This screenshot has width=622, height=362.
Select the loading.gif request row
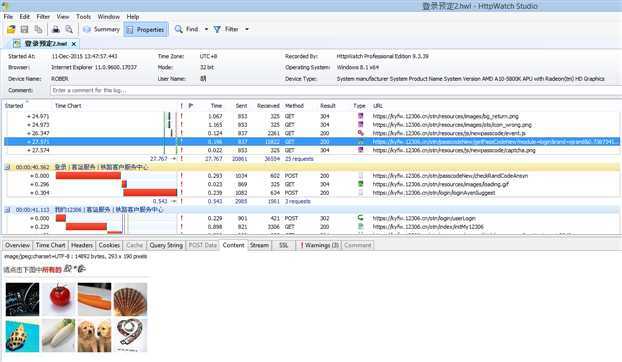click(x=312, y=184)
